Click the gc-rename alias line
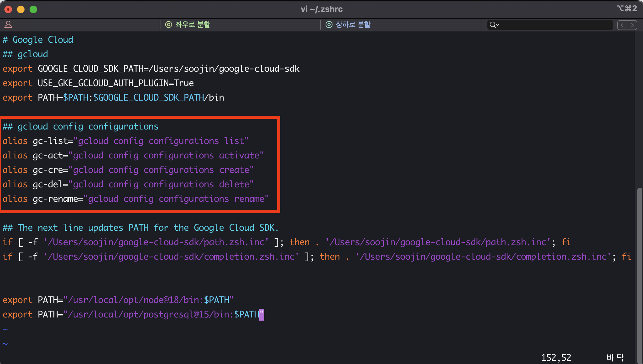This screenshot has width=643, height=364. [x=135, y=199]
